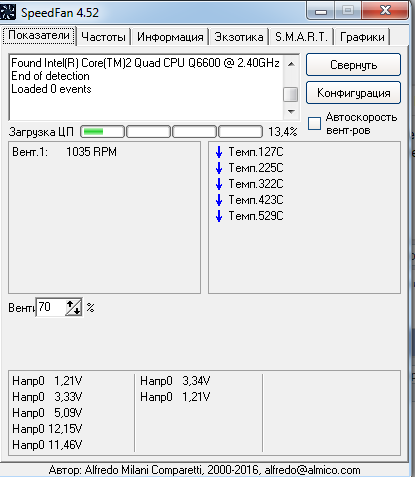Click the Found Intel Core2 Quad log line
The width and height of the screenshot is (415, 477).
coord(145,63)
